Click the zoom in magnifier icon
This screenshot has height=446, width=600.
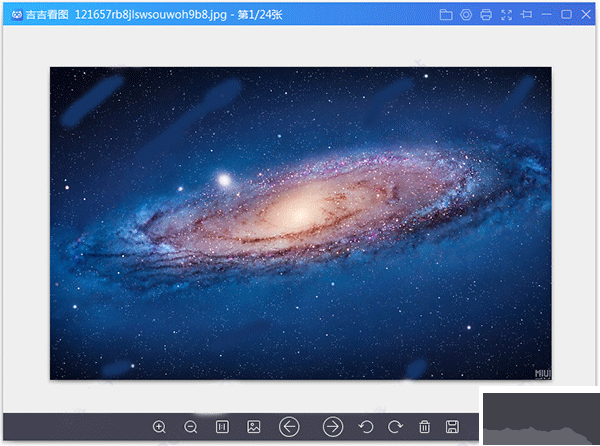pyautogui.click(x=159, y=427)
